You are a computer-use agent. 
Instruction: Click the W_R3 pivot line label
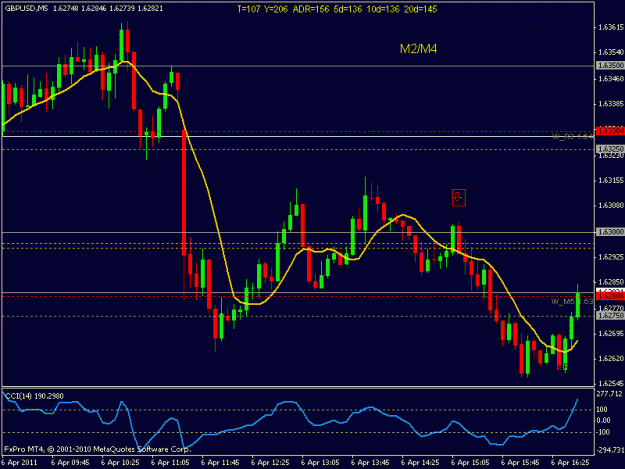pos(573,137)
